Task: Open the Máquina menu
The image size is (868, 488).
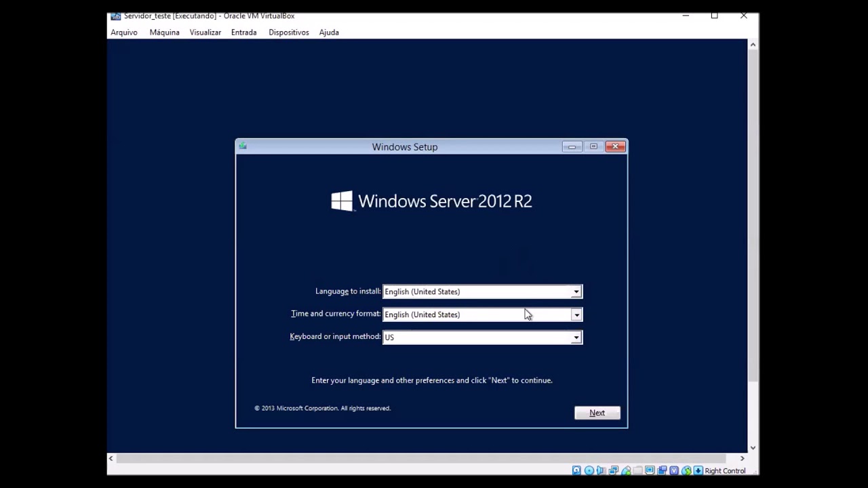Action: [x=165, y=32]
